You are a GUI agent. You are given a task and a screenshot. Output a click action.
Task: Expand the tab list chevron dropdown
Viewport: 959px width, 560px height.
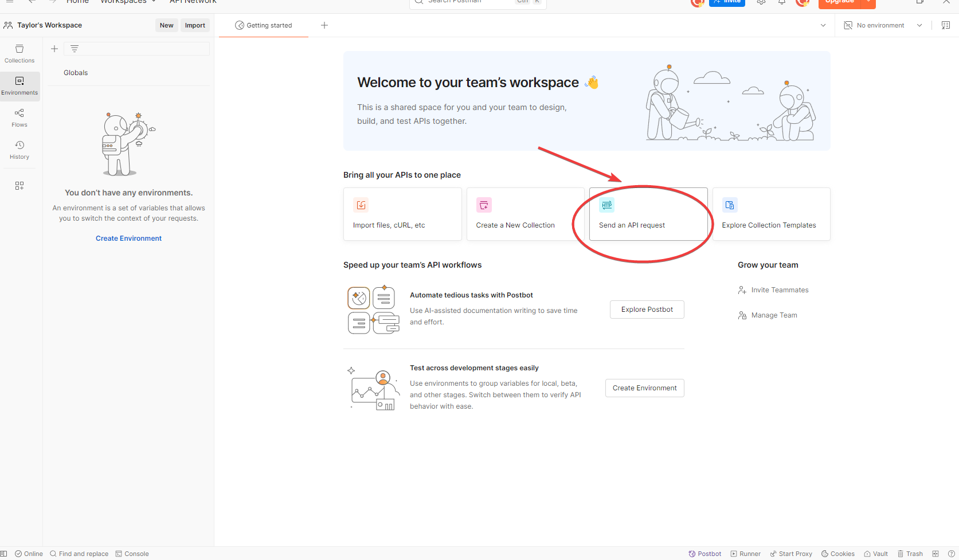coord(823,25)
